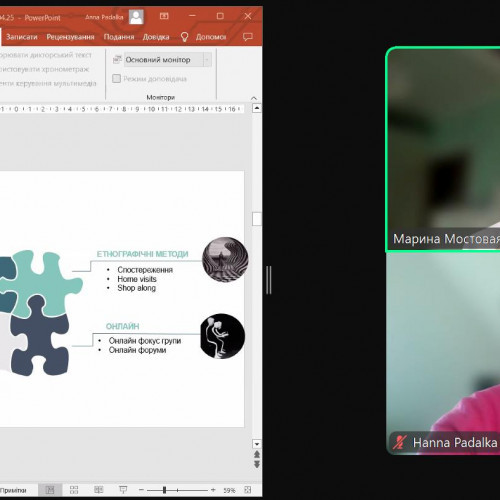Go to previous slide double-arrow icon
500x500 pixels.
(257, 454)
